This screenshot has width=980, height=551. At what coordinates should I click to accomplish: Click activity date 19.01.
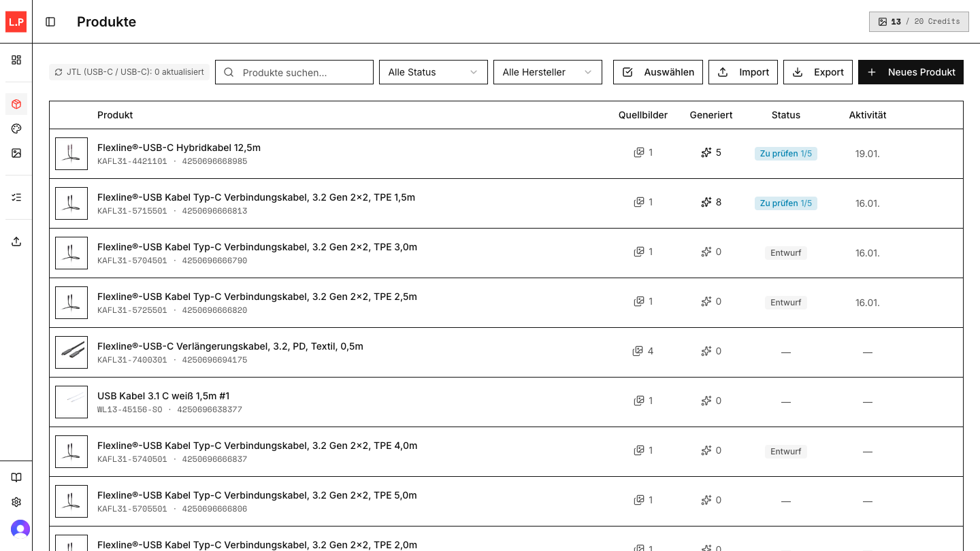pyautogui.click(x=868, y=154)
